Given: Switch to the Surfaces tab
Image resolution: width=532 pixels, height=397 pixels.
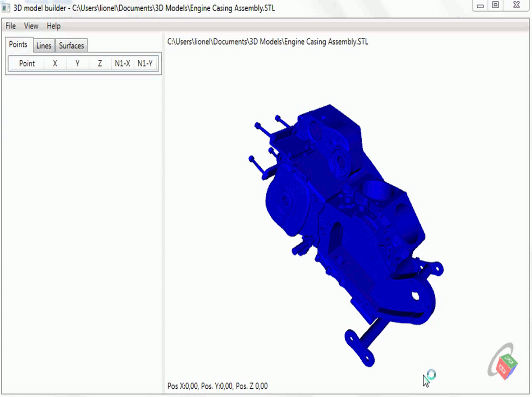Looking at the screenshot, I should tap(71, 46).
